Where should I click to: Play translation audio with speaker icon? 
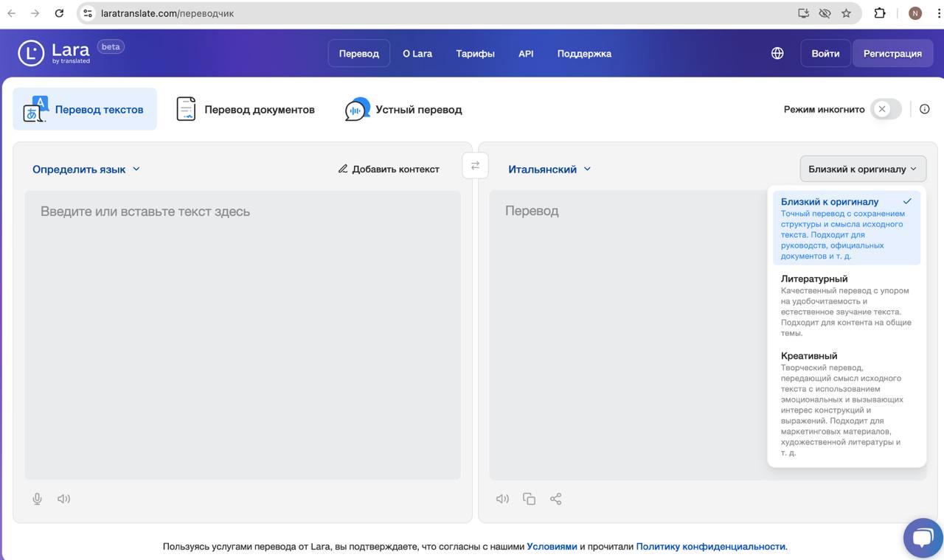(x=502, y=499)
